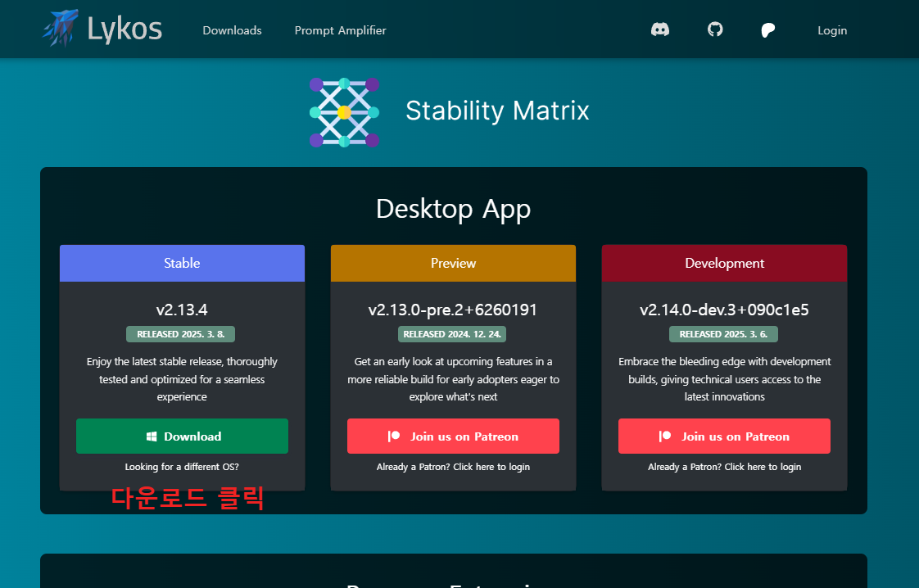
Task: Go to the Downloads page
Action: coord(232,30)
